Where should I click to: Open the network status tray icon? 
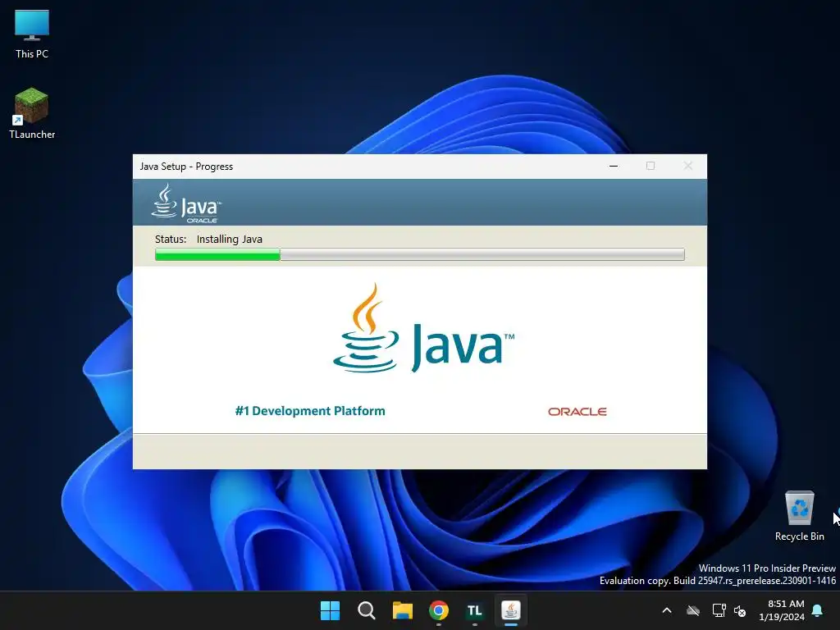point(719,610)
